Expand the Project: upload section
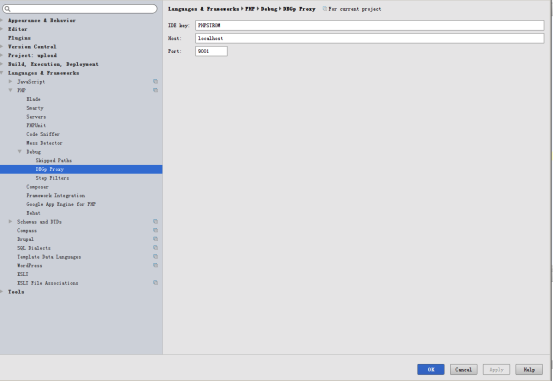Viewport: 553px width, 382px height. [x=2, y=55]
